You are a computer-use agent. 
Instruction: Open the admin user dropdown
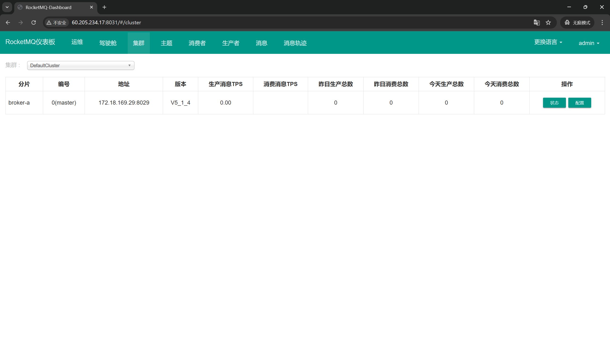click(x=589, y=43)
